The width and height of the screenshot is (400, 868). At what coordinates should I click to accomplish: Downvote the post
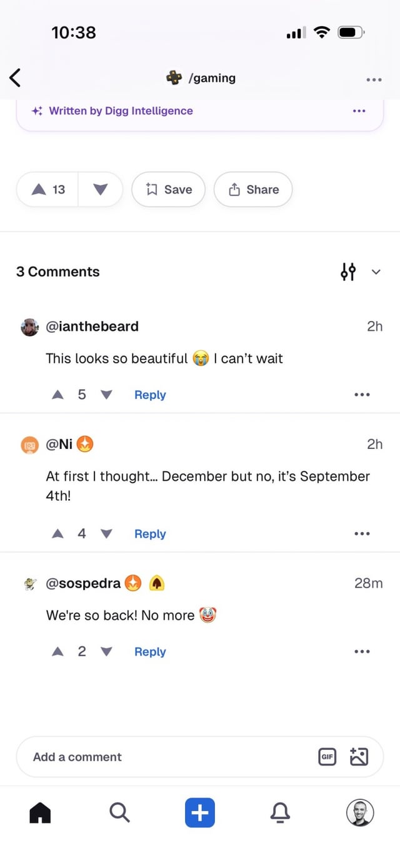(x=100, y=189)
